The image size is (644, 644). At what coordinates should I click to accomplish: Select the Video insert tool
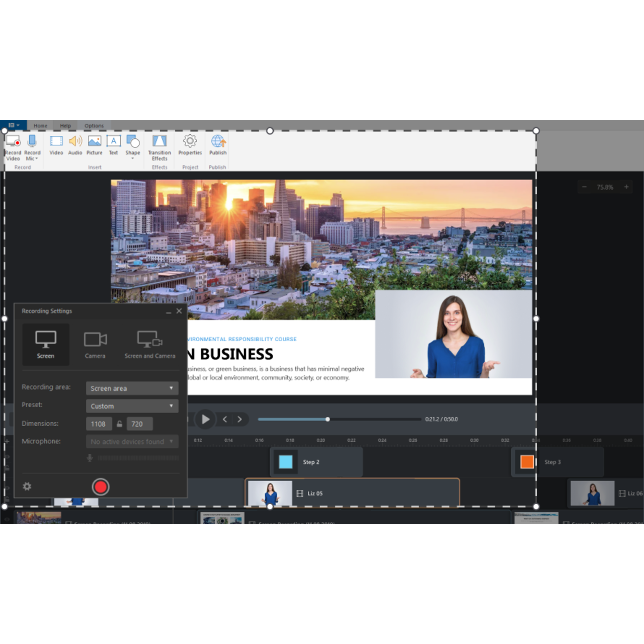[56, 146]
